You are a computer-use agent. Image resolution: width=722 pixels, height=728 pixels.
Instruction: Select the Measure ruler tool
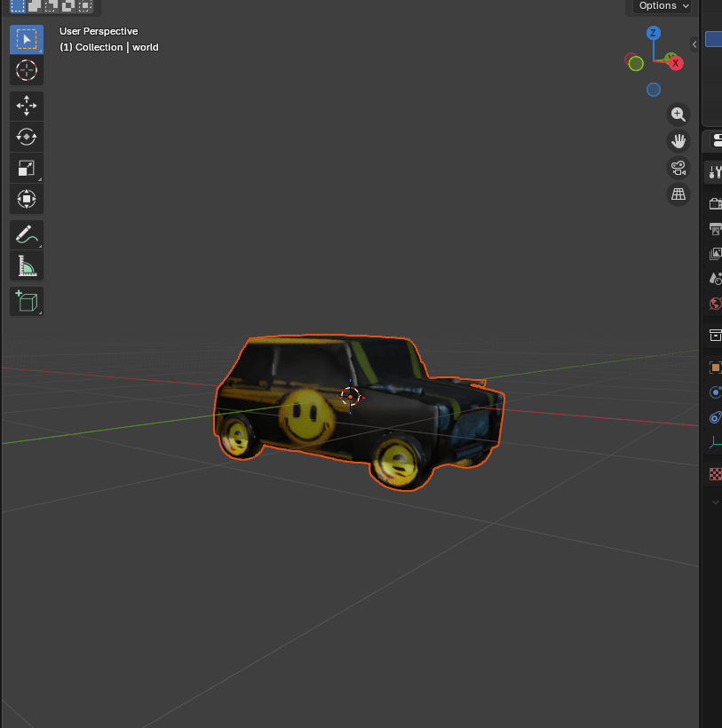coord(27,265)
